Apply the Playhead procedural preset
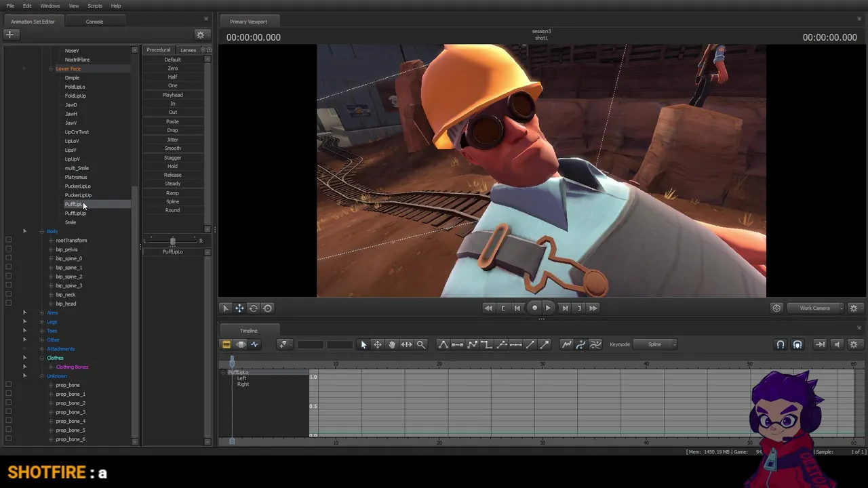The image size is (868, 488). click(x=173, y=95)
